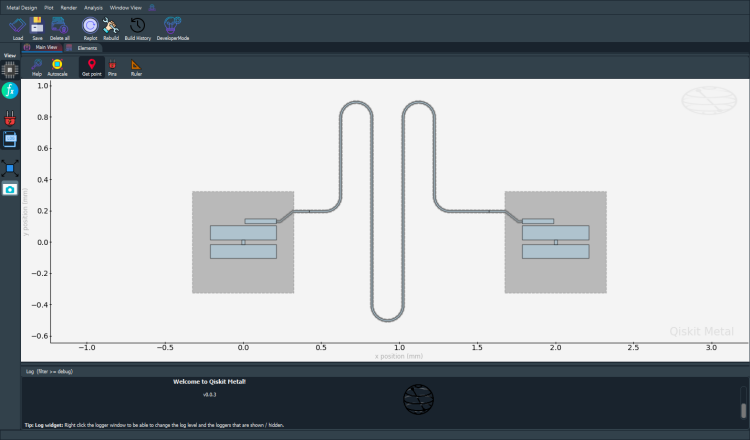The height and width of the screenshot is (440, 750).
Task: Click the v0.0.3 version text in log
Action: point(210,395)
